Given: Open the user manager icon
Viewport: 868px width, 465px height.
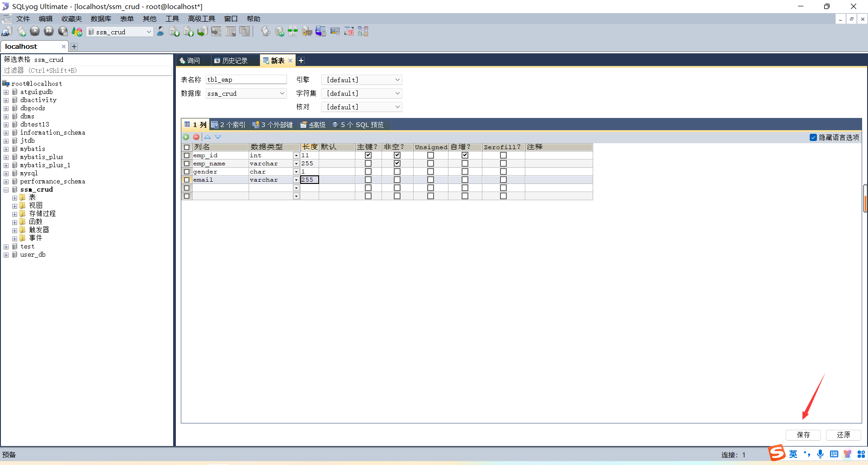Looking at the screenshot, I should [x=160, y=31].
